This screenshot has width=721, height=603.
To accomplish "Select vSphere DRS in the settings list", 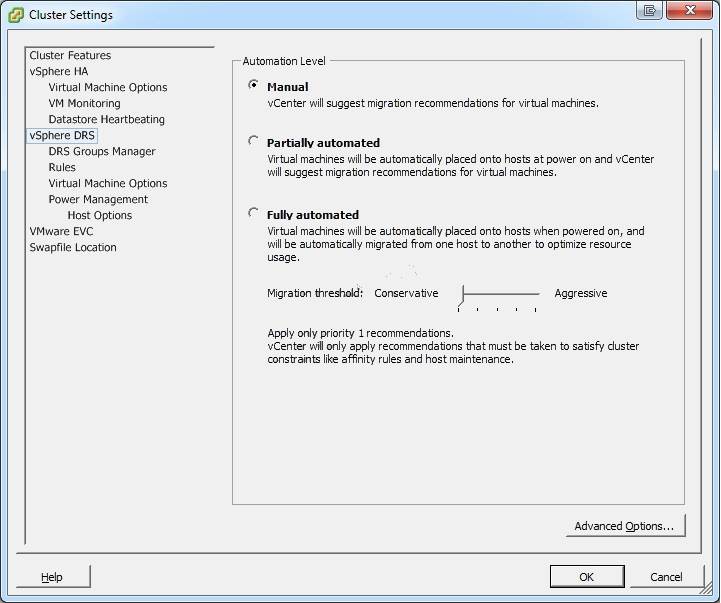I will [x=62, y=135].
